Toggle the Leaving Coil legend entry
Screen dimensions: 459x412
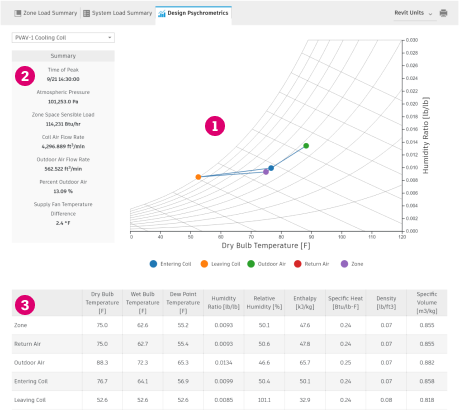[x=220, y=264]
